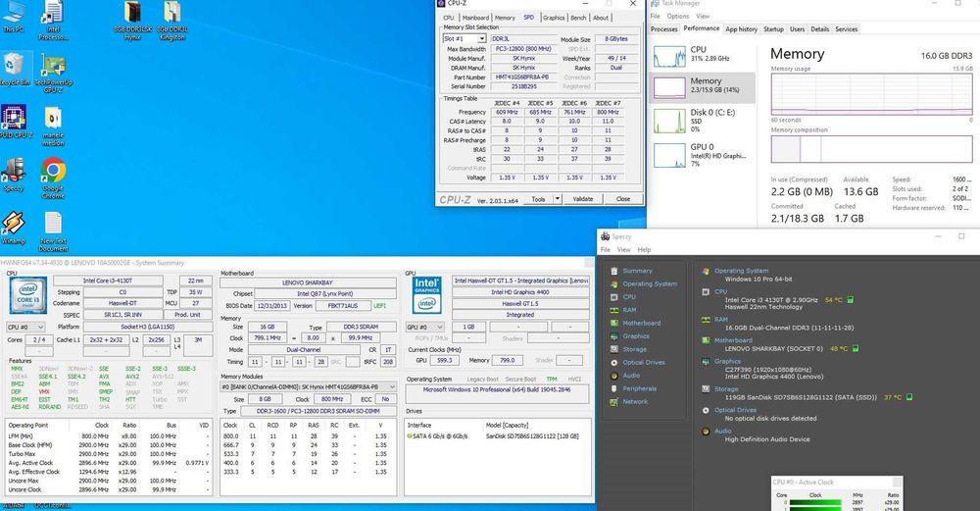Image resolution: width=980 pixels, height=511 pixels.
Task: Switch to CPU tab in CPU-Z
Action: pos(449,18)
